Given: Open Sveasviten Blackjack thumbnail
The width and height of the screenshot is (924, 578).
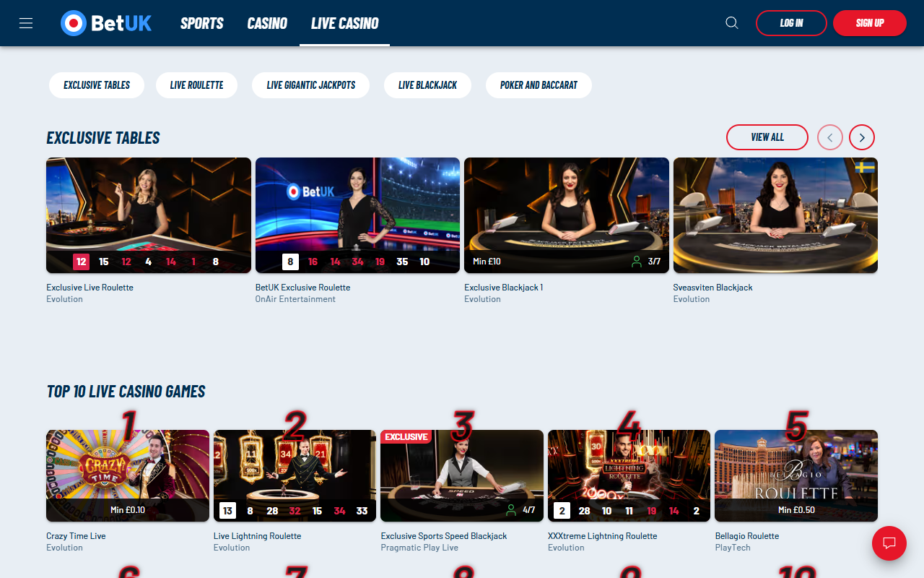Looking at the screenshot, I should (x=775, y=215).
